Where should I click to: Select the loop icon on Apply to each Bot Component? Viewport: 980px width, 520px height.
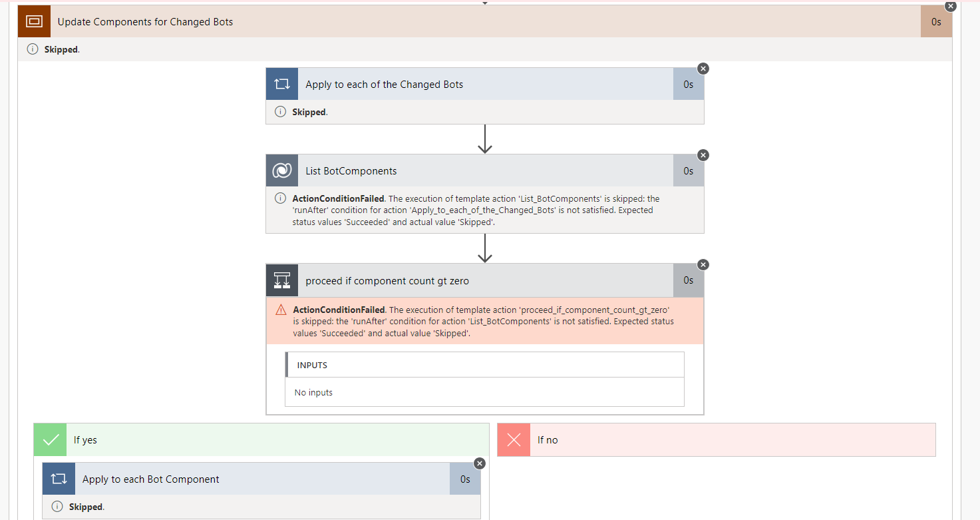click(x=59, y=478)
